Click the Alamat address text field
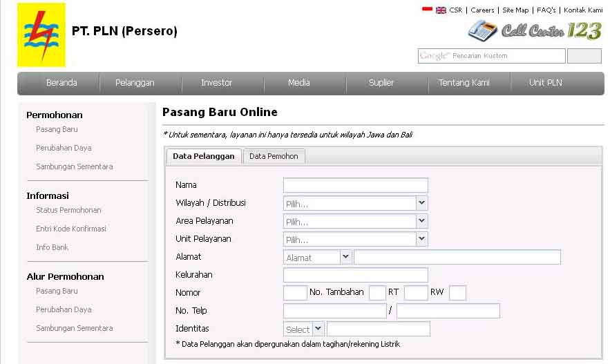This screenshot has height=364, width=610. click(x=457, y=257)
